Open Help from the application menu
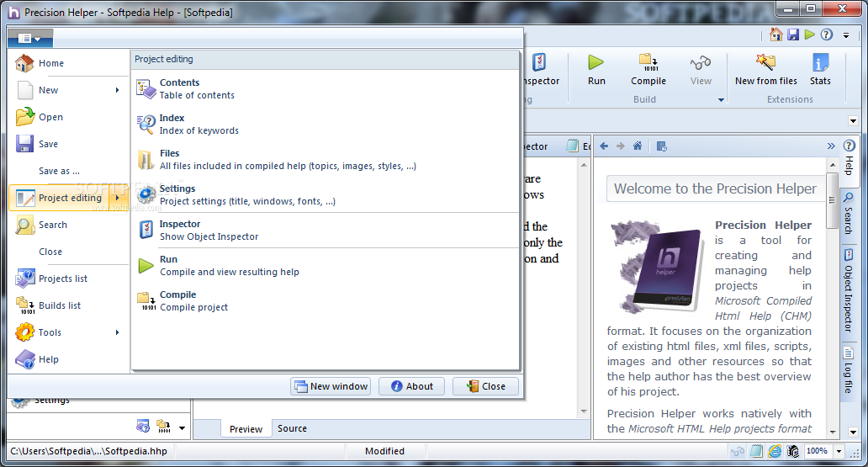Viewport: 868px width, 467px height. 69,359
